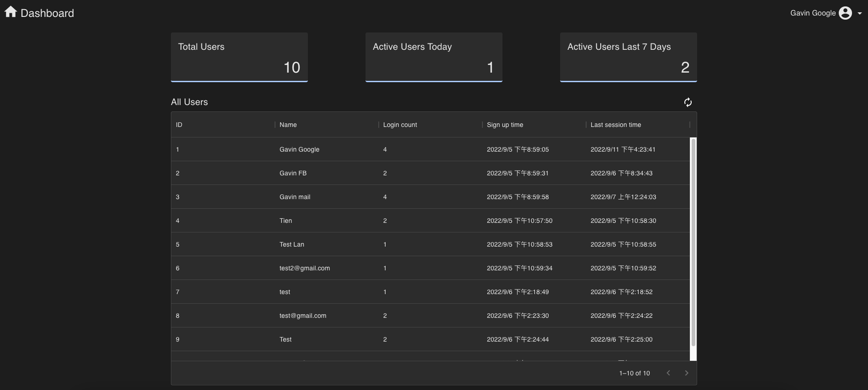Screen dimensions: 868x390
Task: Click the 2022/9/11 下午4:23:41 last session cell
Action: pyautogui.click(x=638, y=149)
